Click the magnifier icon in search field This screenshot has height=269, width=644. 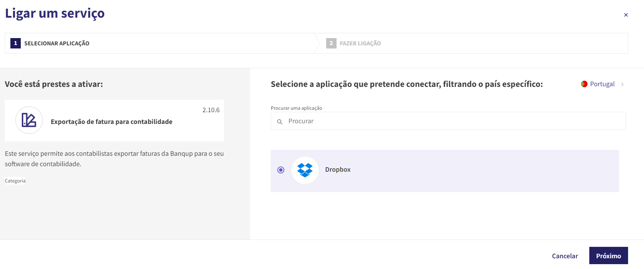click(x=280, y=122)
